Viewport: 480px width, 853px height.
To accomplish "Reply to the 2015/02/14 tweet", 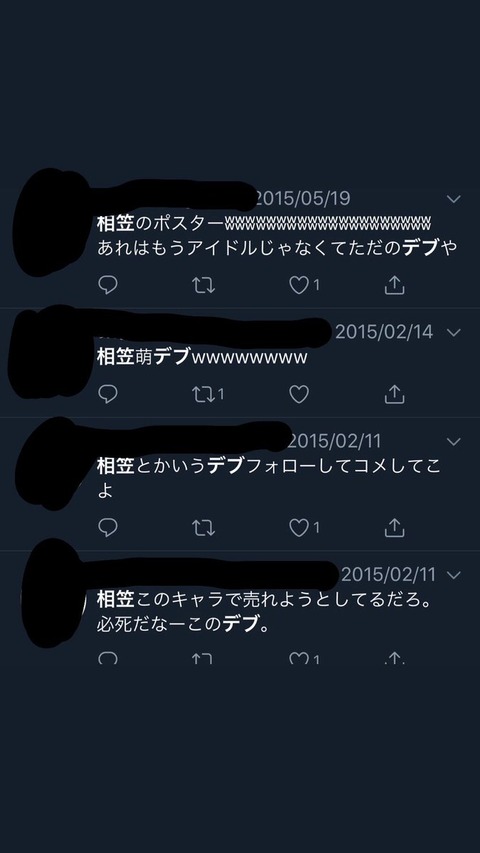I will point(108,393).
